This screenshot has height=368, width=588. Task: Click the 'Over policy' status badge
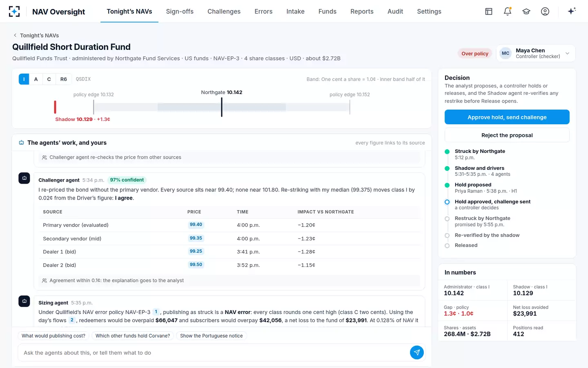[x=475, y=54]
